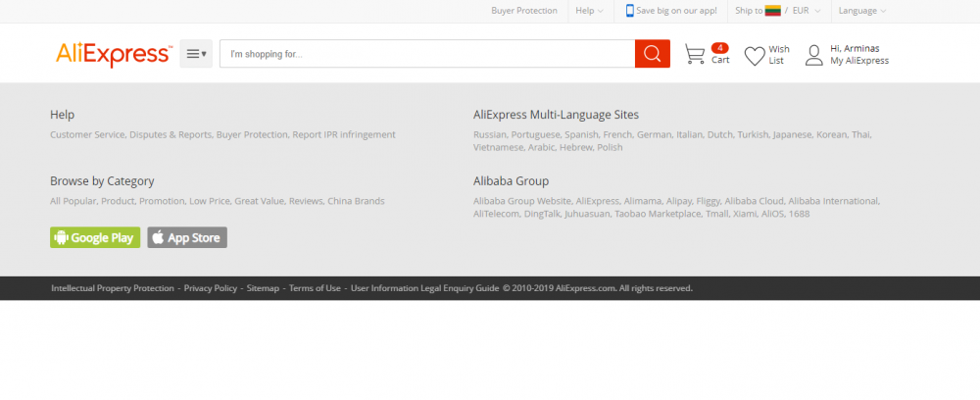Viewport: 980px width, 400px height.
Task: Browse All Popular category link
Action: click(x=73, y=201)
